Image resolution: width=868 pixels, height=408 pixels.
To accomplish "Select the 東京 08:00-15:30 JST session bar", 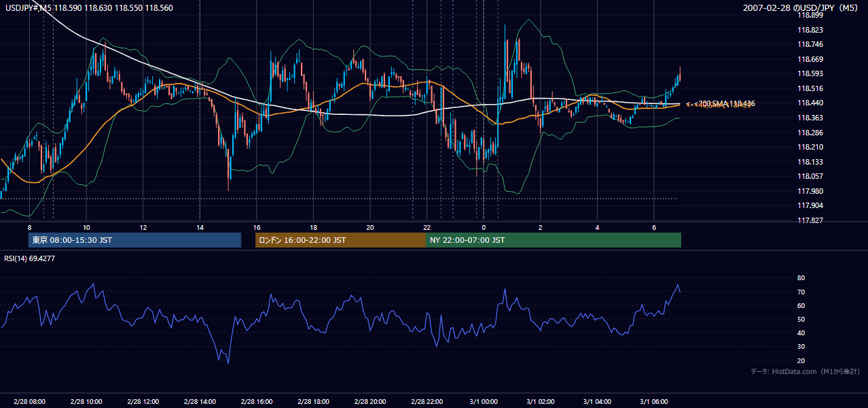I will [x=134, y=240].
